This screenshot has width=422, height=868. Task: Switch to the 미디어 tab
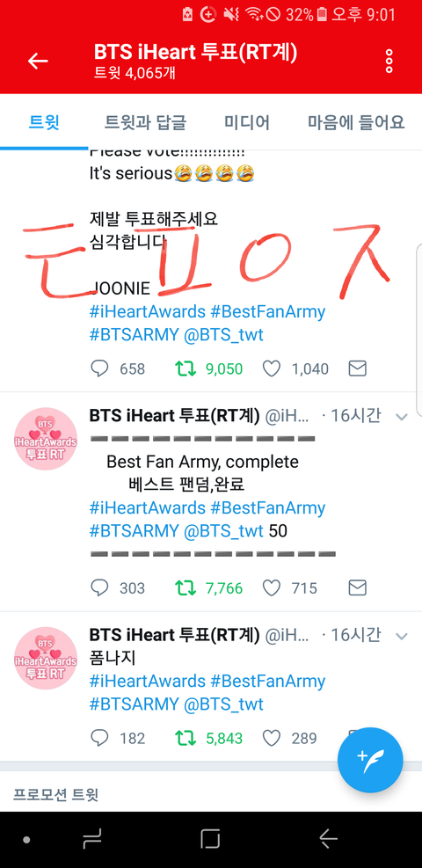click(247, 121)
